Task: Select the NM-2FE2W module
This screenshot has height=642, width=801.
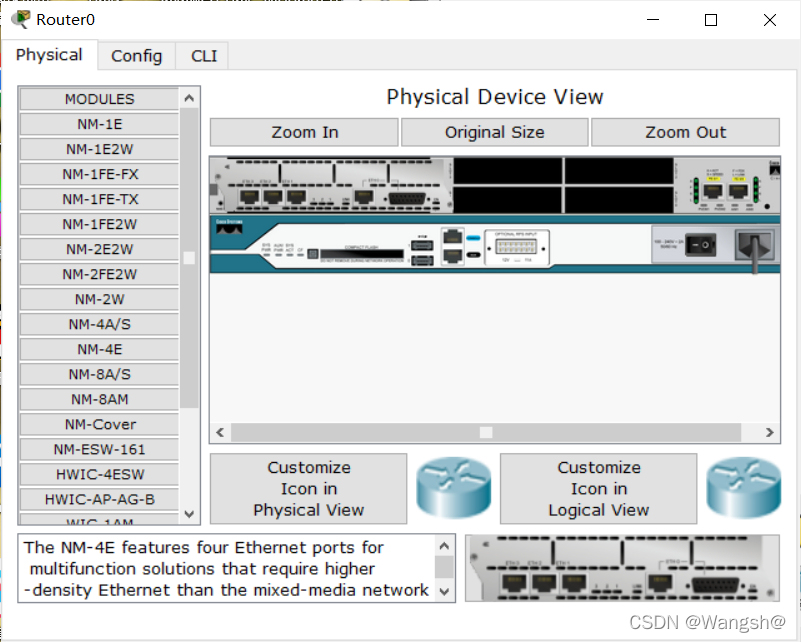Action: pyautogui.click(x=100, y=274)
